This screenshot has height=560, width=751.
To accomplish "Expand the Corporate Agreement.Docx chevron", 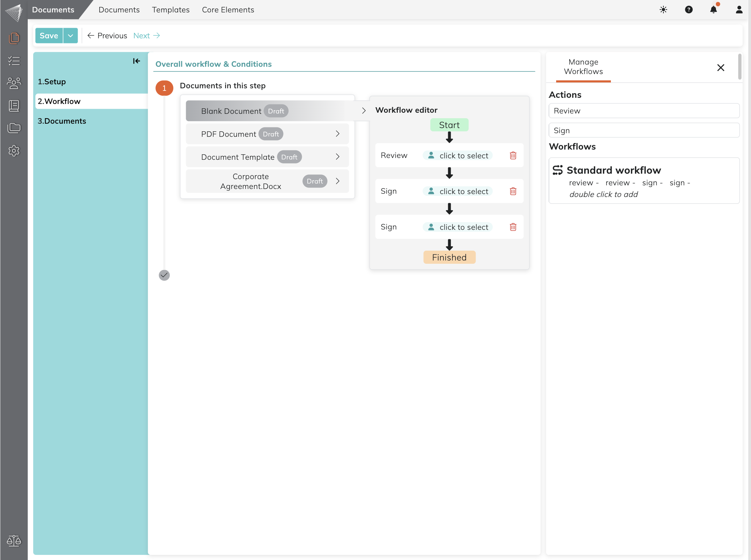I will click(338, 181).
